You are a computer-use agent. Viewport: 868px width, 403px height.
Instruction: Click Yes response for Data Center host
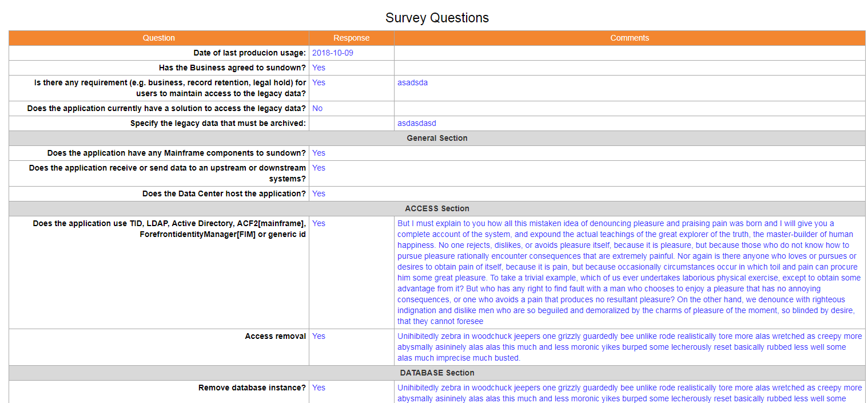point(318,193)
